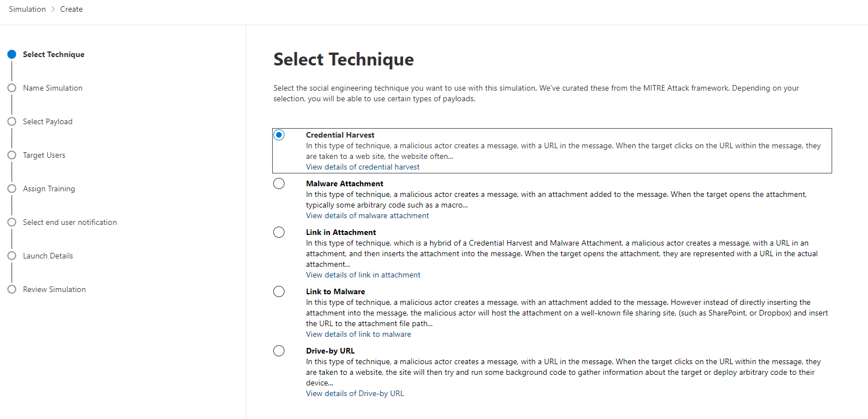This screenshot has width=868, height=419.
Task: Open View details of credential harvest link
Action: (362, 167)
